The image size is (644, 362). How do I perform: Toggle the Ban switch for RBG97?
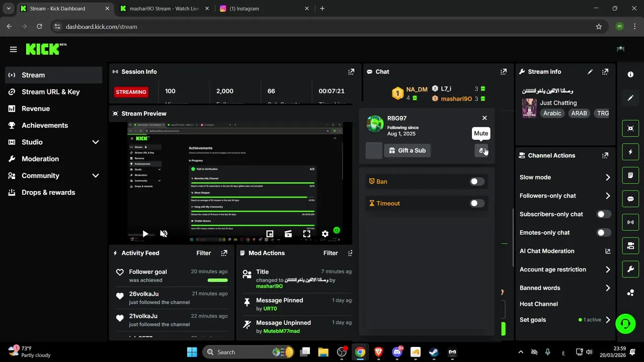(x=477, y=182)
